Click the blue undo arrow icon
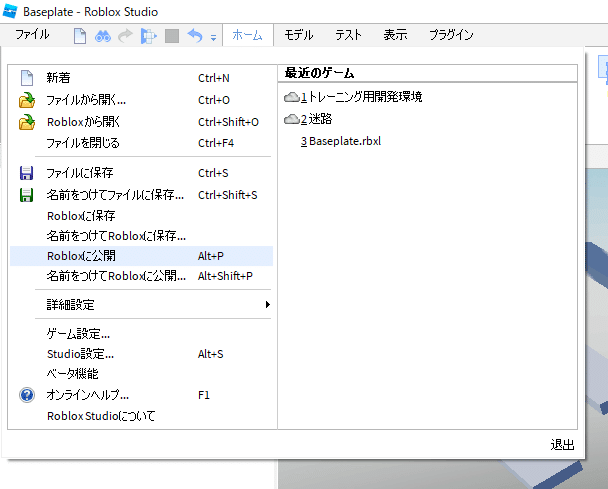The width and height of the screenshot is (608, 489). (x=195, y=36)
